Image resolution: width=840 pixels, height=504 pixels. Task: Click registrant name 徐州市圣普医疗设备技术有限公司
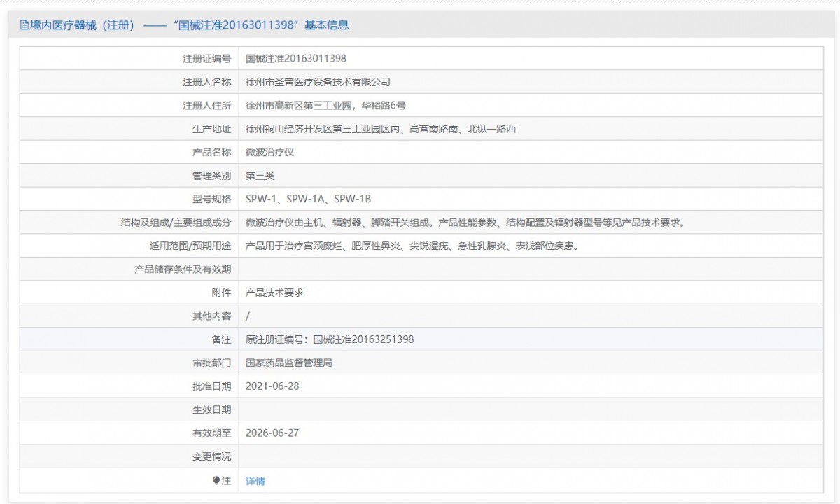click(318, 82)
